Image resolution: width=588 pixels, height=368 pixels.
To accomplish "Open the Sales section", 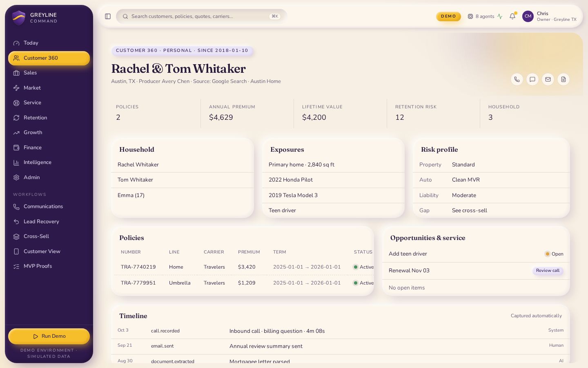I will pos(49,73).
